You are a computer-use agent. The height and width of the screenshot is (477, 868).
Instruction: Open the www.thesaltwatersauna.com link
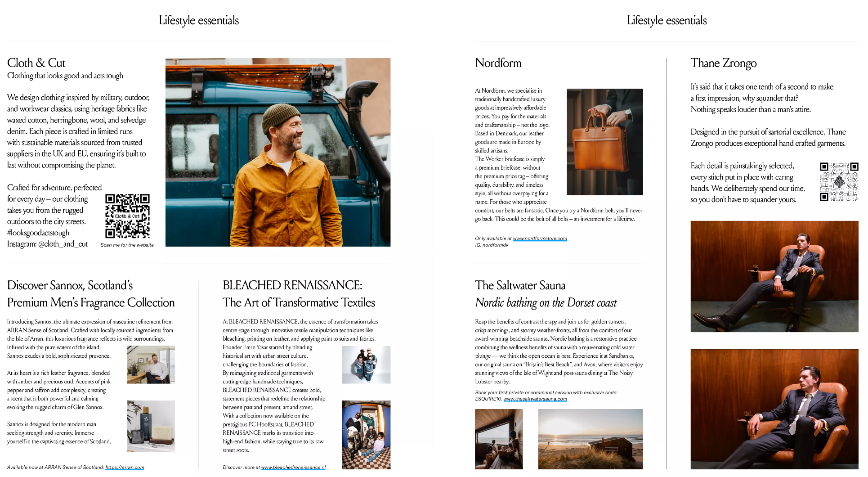pos(535,399)
